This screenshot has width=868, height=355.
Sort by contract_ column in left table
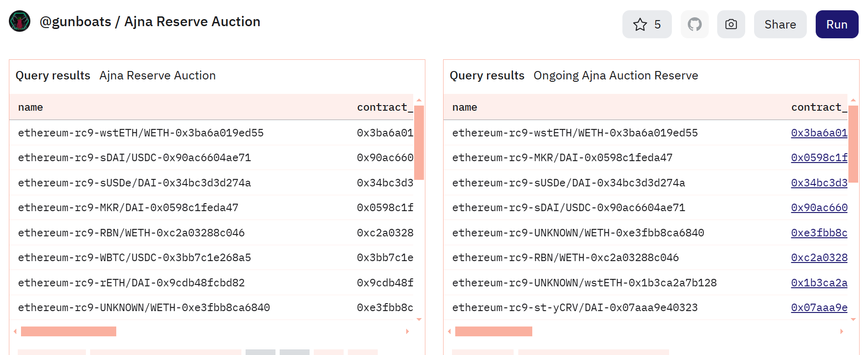(385, 107)
